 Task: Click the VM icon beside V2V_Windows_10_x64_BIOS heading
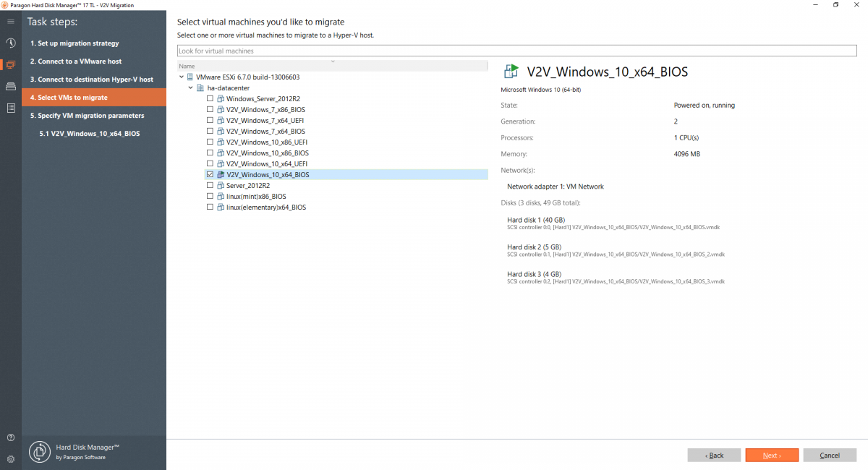[512, 72]
